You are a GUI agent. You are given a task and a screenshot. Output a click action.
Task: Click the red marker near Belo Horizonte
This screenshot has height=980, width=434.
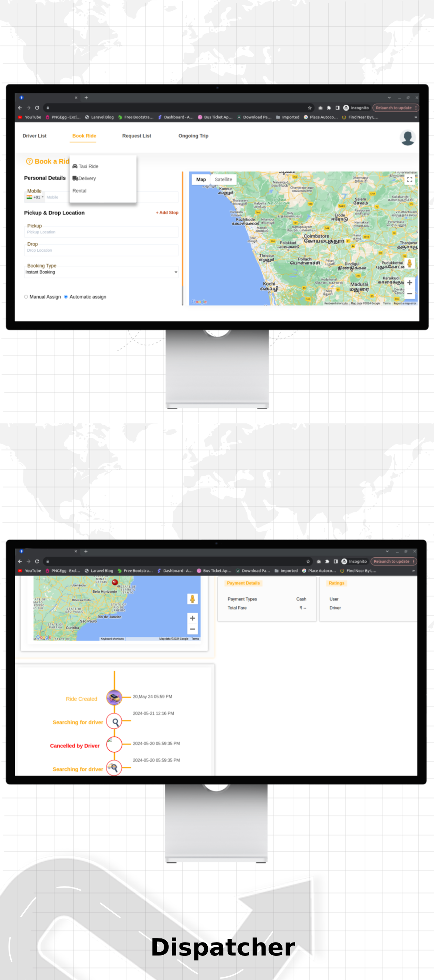tap(115, 582)
